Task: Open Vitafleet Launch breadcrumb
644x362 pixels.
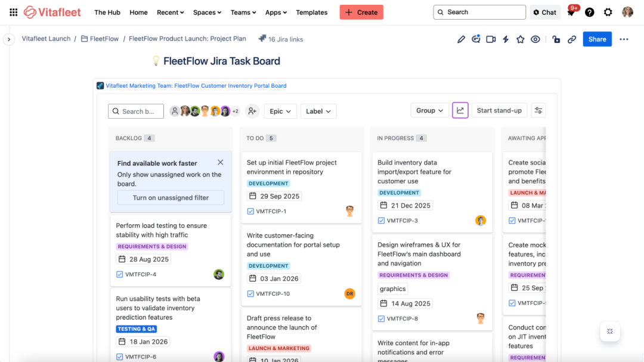Action: point(46,39)
